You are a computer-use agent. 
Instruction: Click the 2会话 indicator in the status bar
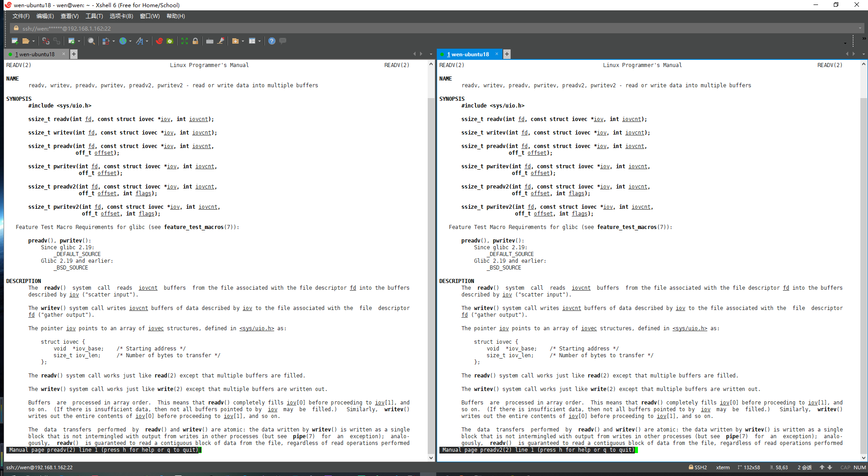pyautogui.click(x=804, y=467)
